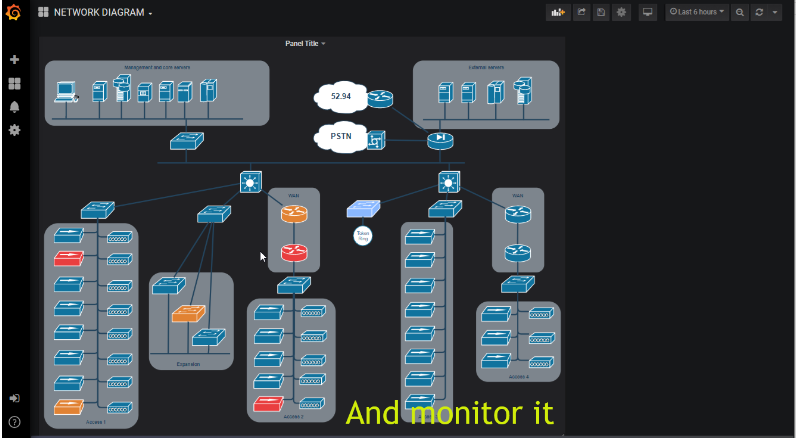Open Alerting bell icon in sidebar
796x438 pixels.
(14, 107)
